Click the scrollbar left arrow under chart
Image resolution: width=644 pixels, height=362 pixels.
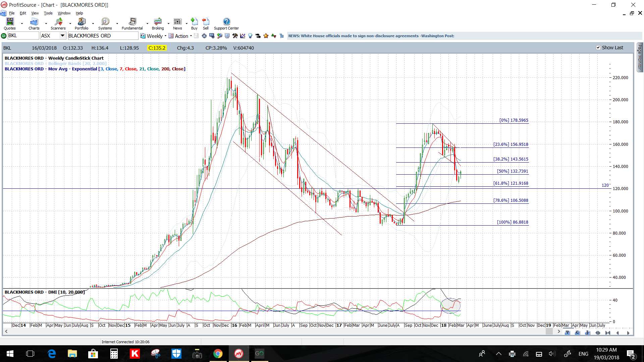6,331
